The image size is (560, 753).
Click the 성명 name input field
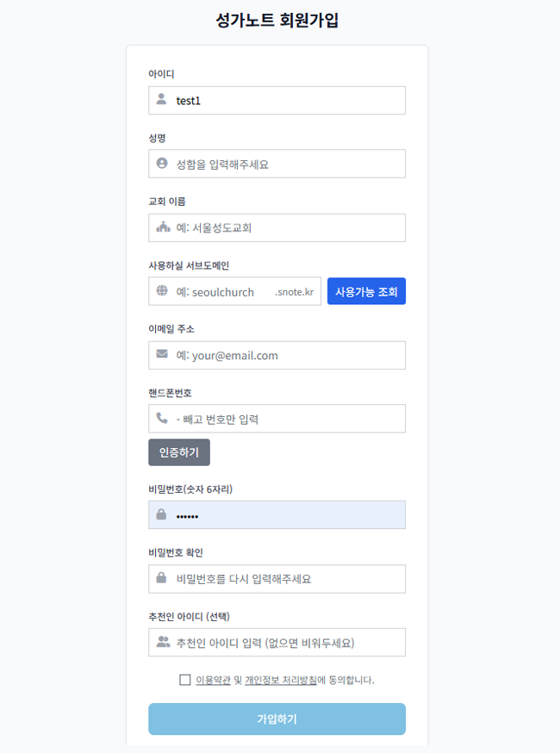[276, 164]
